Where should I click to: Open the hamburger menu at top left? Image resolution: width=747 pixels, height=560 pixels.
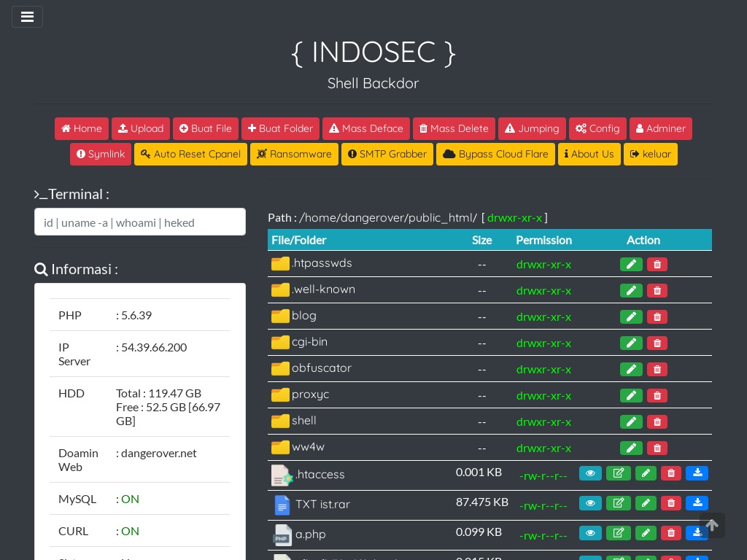pos(27,17)
